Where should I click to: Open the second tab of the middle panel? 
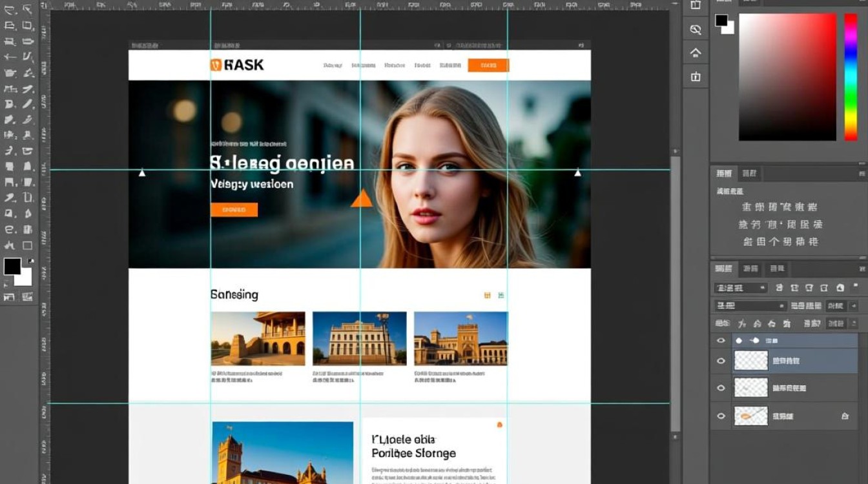[x=749, y=173]
